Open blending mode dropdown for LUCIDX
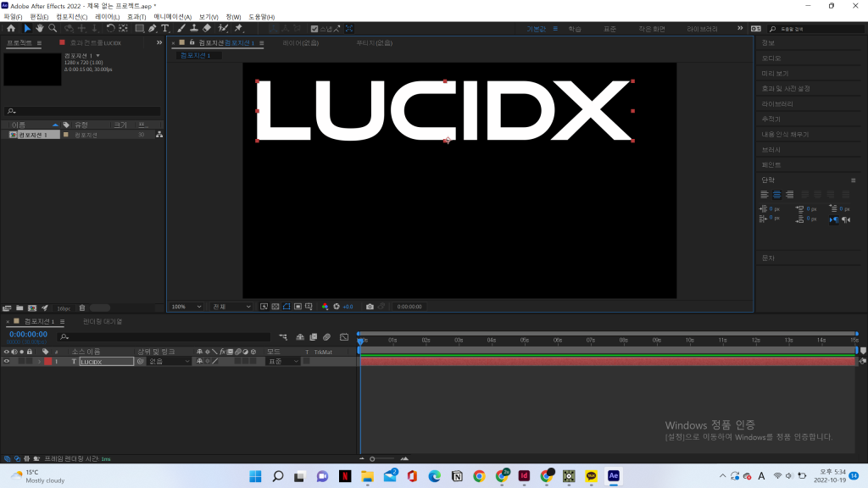Viewport: 868px width, 488px height. pos(283,361)
